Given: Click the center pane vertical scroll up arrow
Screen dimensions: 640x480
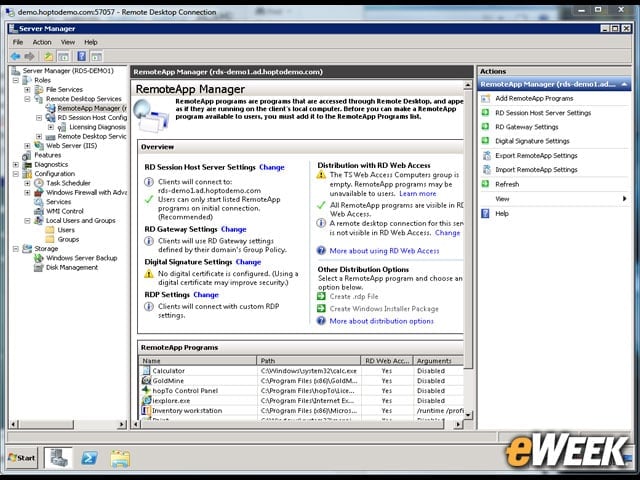Looking at the screenshot, I should 468,85.
